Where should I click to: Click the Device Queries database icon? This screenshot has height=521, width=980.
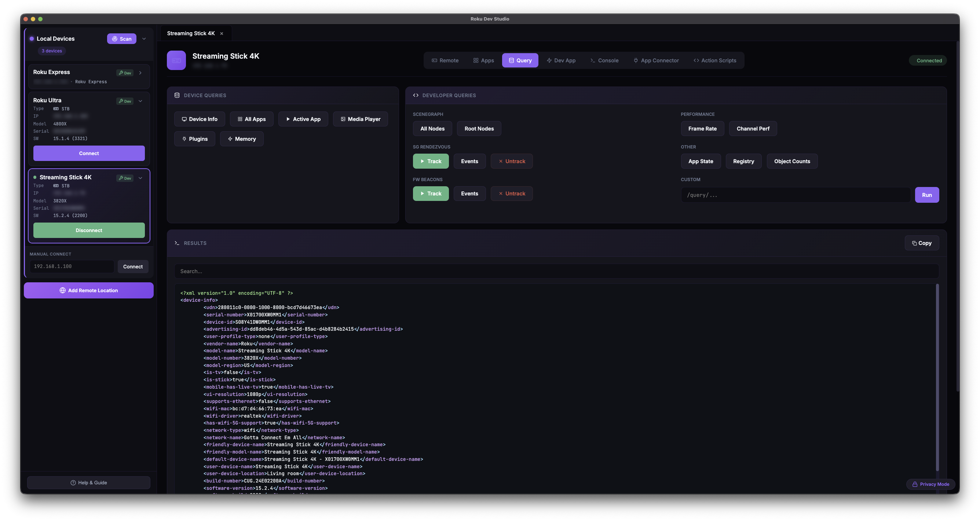(x=177, y=95)
